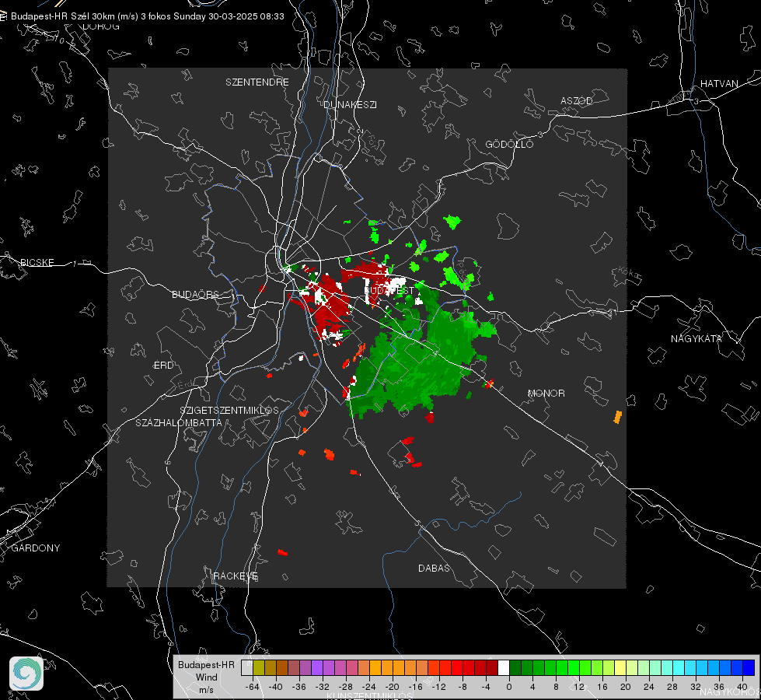Click the orange radar echo east of Monor
This screenshot has height=700, width=761.
click(x=618, y=418)
